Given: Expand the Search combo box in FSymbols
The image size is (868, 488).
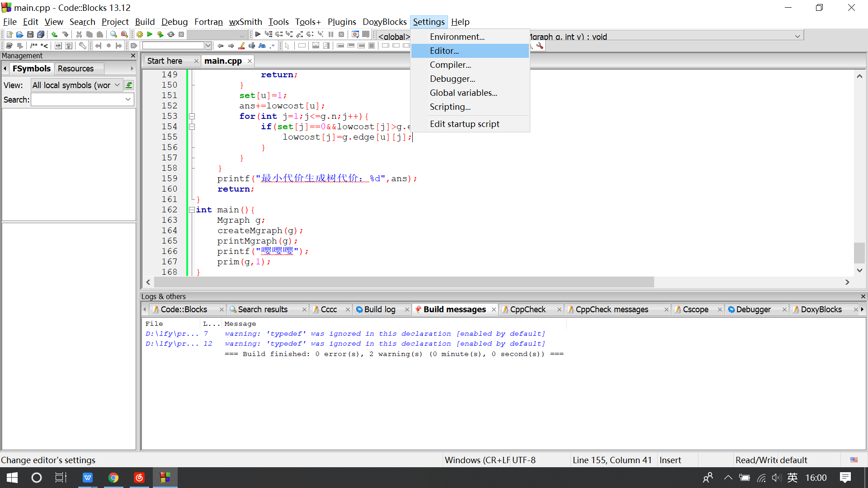Looking at the screenshot, I should pos(128,99).
